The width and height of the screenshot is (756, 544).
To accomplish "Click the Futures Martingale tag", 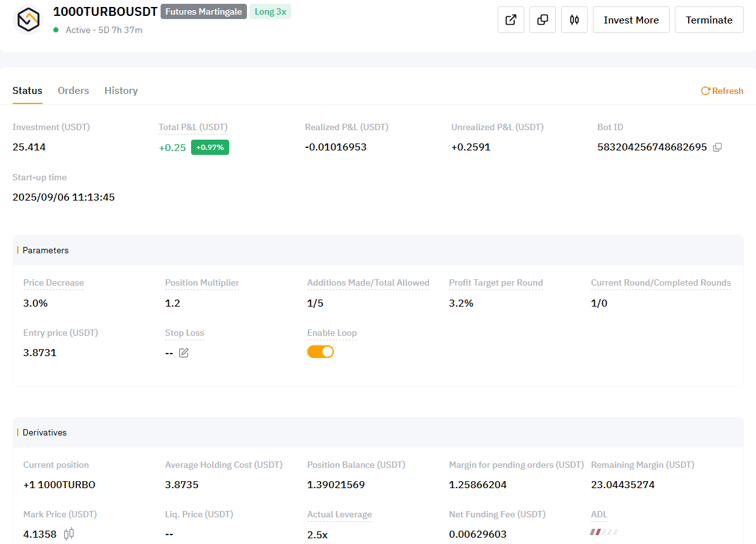I will pyautogui.click(x=204, y=11).
